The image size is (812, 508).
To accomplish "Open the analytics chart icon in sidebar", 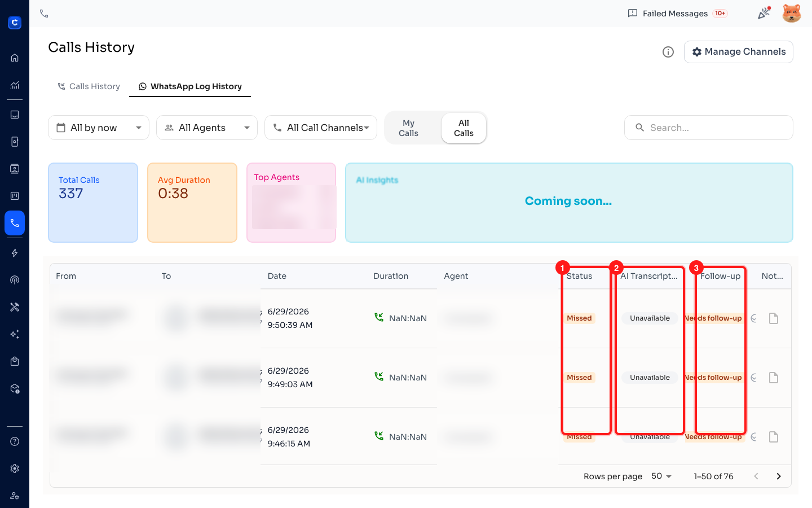I will 15,85.
